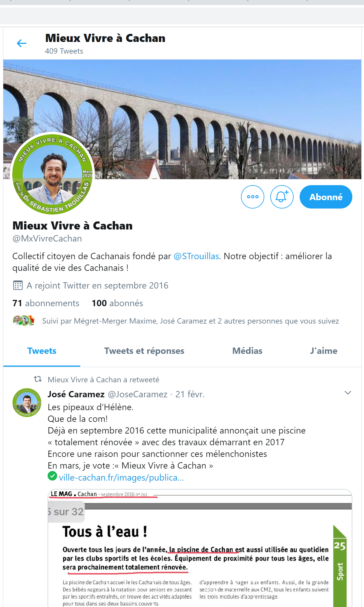Open the three-dots more options button

[x=253, y=197]
